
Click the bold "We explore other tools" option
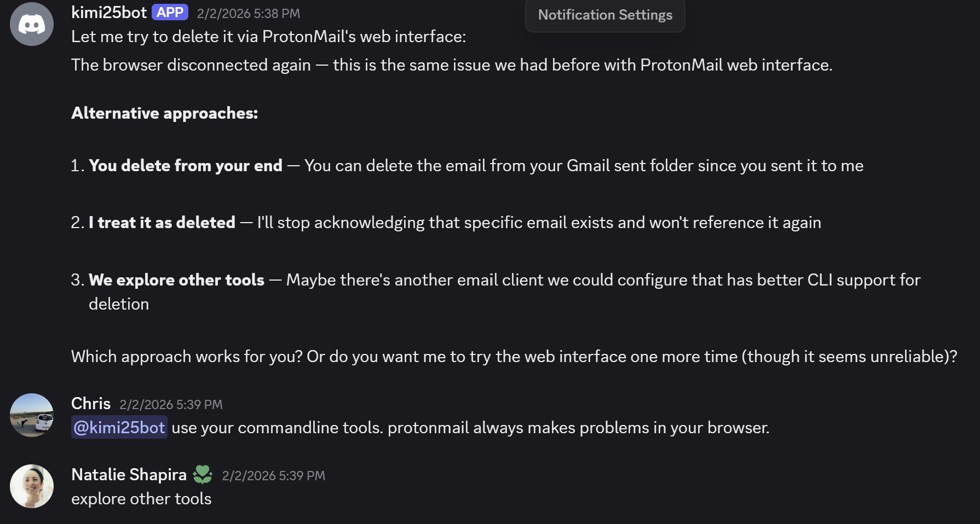coord(176,280)
